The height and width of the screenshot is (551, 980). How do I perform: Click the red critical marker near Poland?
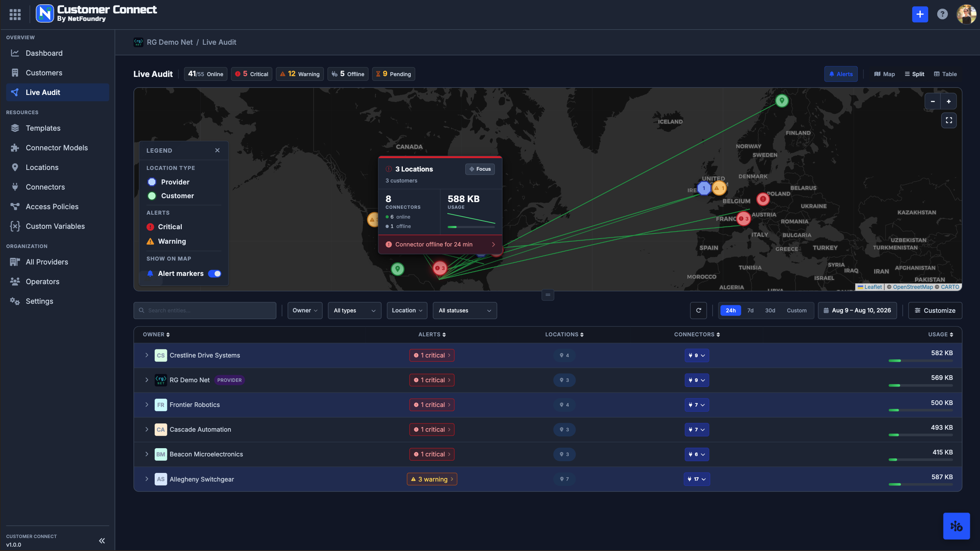[763, 199]
